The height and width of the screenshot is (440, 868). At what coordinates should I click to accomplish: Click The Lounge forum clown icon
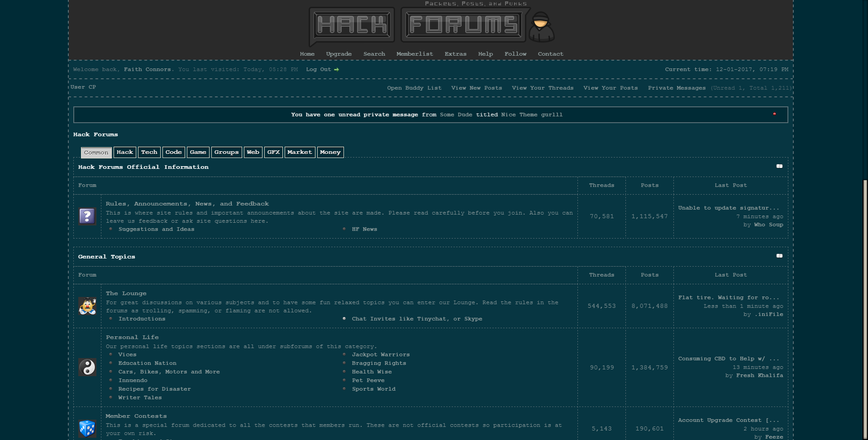click(x=87, y=306)
